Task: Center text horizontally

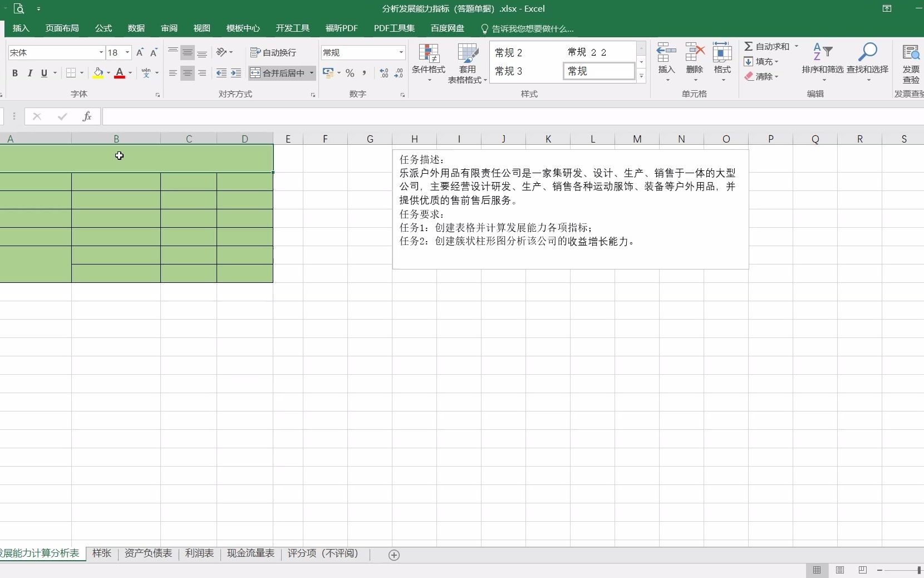Action: pos(188,73)
